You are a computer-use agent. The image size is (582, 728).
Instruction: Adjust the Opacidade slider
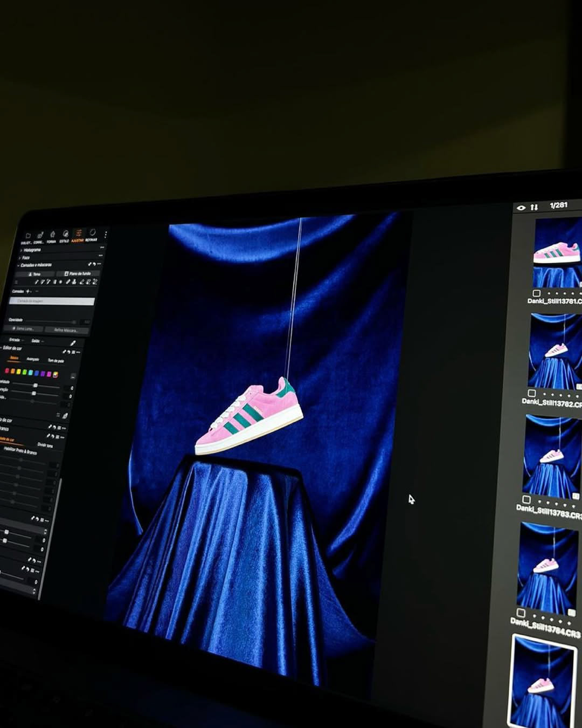click(x=51, y=322)
